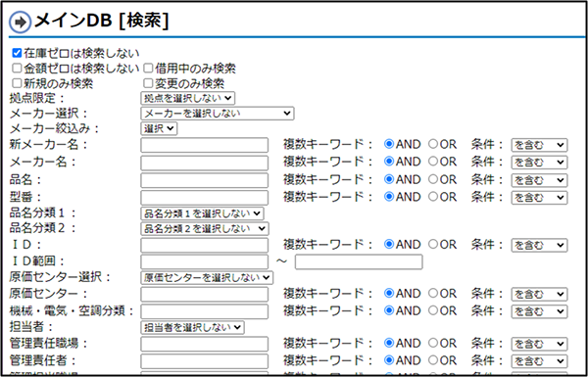
Task: Enable 金額ゼロは検索しない checkbox
Action: pos(17,69)
